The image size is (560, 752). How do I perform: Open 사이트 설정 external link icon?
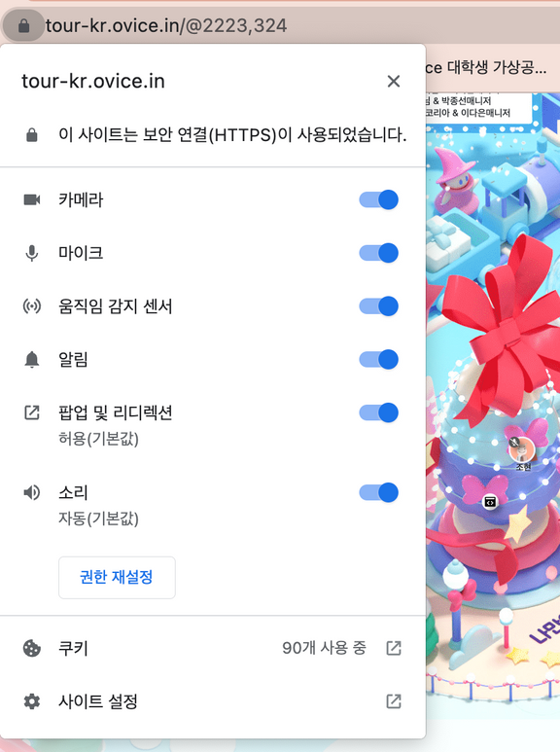tap(394, 701)
